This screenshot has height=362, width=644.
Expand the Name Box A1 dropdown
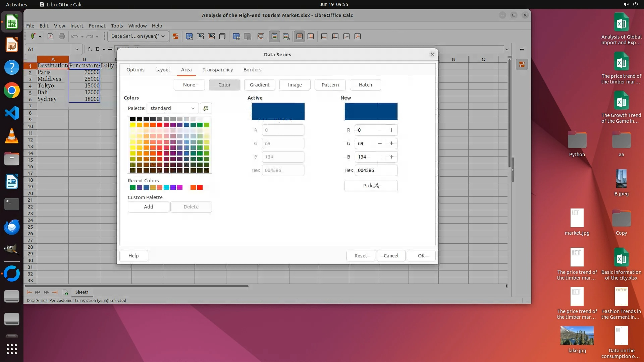pos(77,49)
